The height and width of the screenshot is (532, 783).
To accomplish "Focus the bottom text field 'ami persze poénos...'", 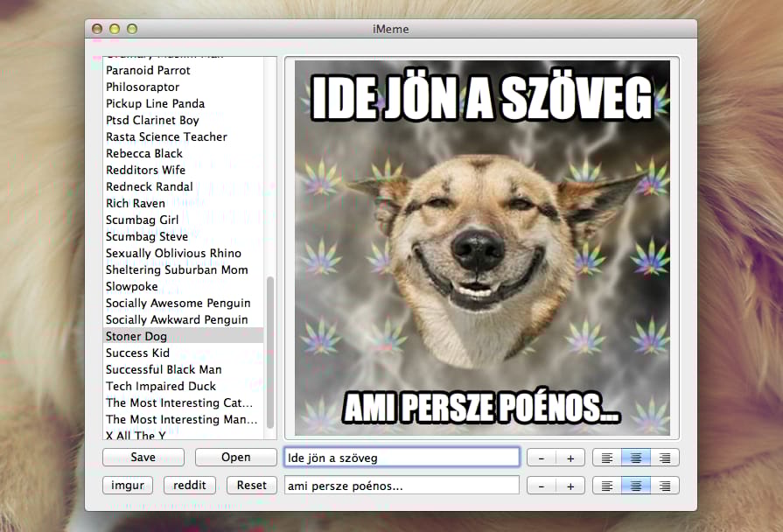I will (x=402, y=486).
